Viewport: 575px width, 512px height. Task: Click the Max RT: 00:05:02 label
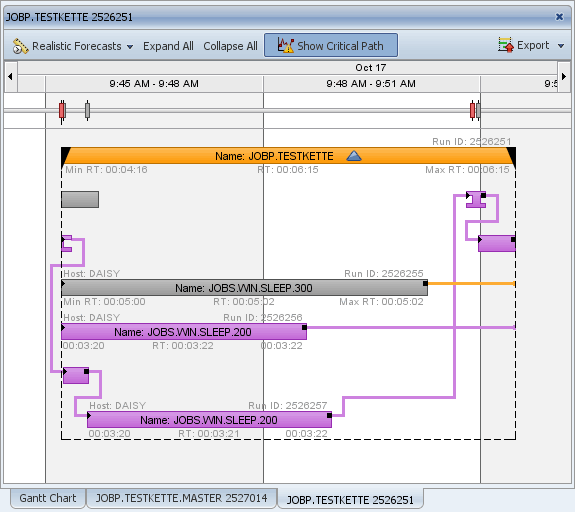[x=381, y=302]
